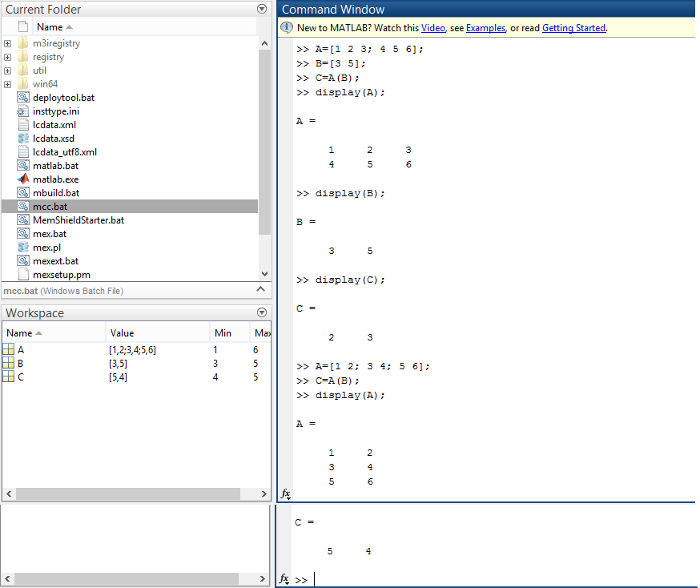This screenshot has width=700, height=588.
Task: Select the mex.pl file icon
Action: pos(23,248)
